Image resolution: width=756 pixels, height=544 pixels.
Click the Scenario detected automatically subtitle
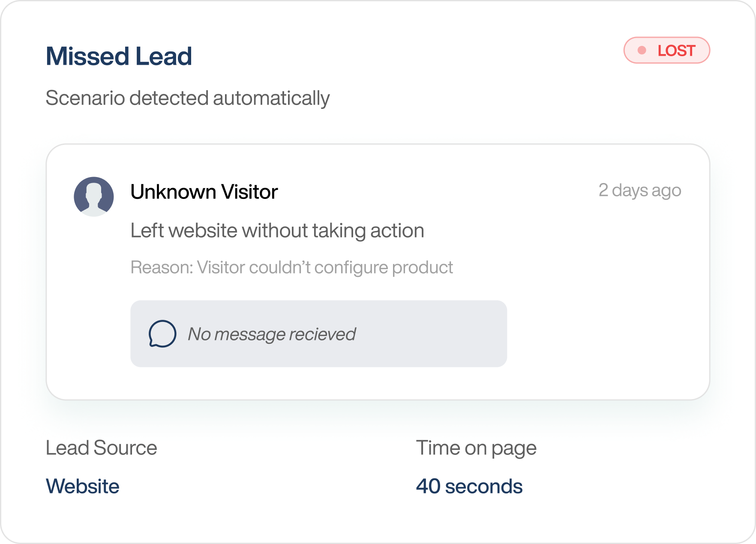pos(187,98)
